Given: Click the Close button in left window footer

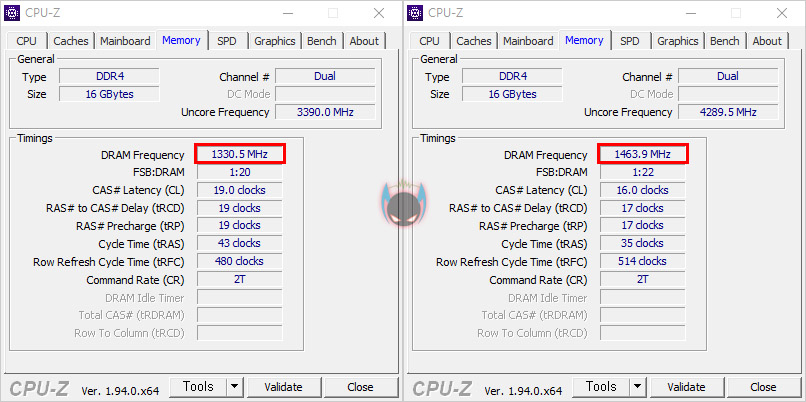Looking at the screenshot, I should (360, 387).
